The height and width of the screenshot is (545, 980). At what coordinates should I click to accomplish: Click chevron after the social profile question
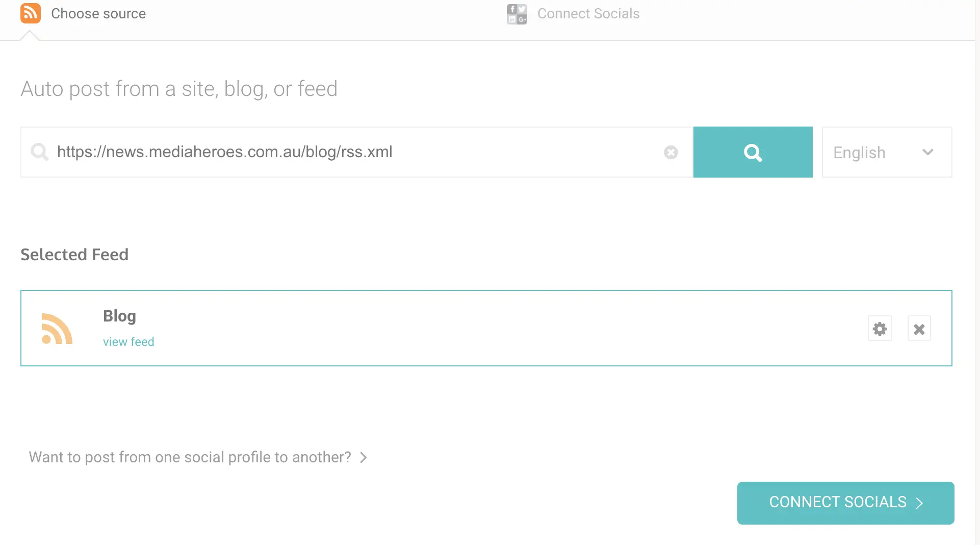click(364, 457)
